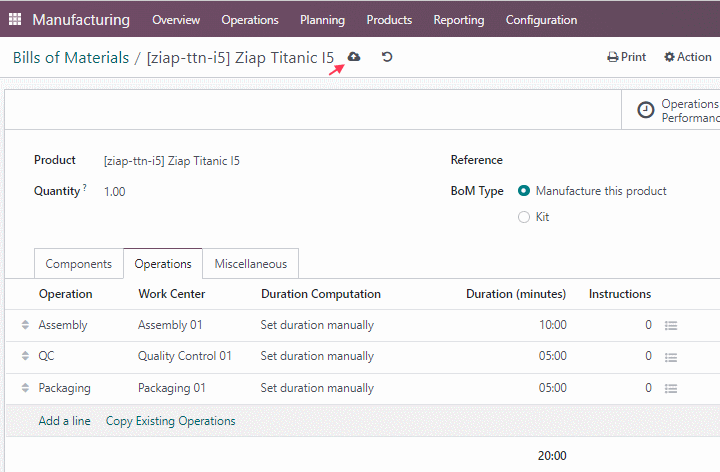Viewport: 720px width, 472px height.
Task: Open instructions list icon for Assembly row
Action: click(671, 326)
